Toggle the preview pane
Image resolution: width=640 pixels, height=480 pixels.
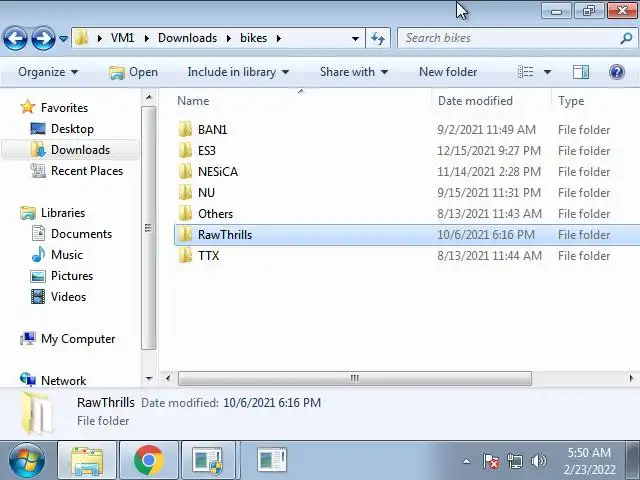point(581,72)
